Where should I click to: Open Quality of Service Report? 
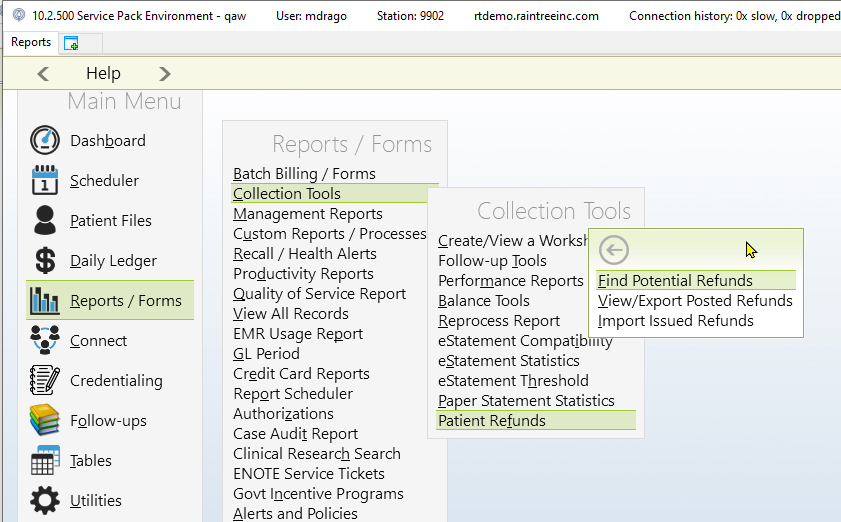(319, 294)
